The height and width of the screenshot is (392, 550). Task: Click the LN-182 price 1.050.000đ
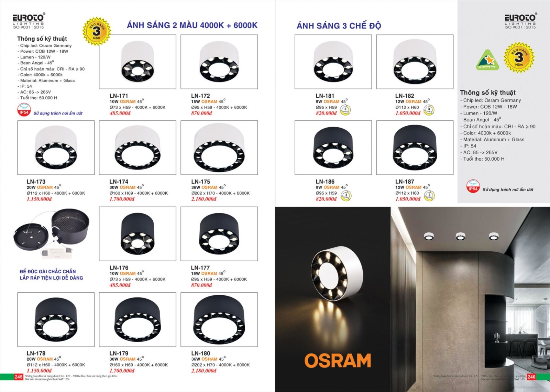408,113
